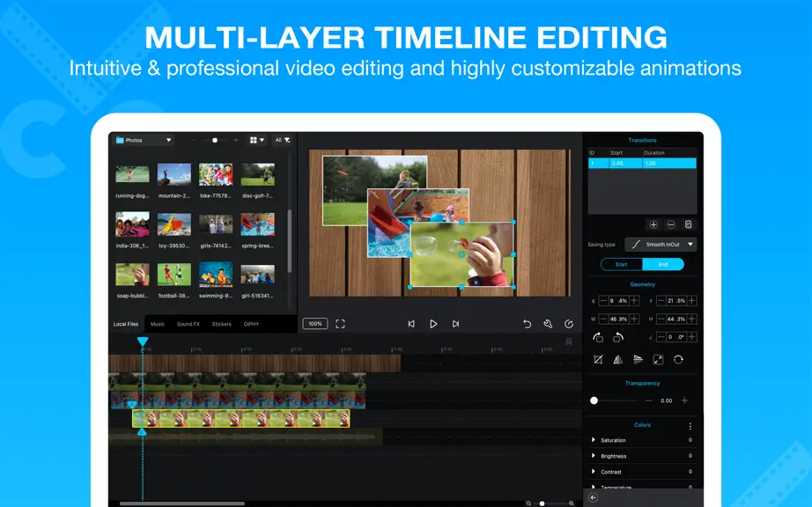This screenshot has width=812, height=507.
Task: Open the All filter dropdown
Action: pos(282,140)
